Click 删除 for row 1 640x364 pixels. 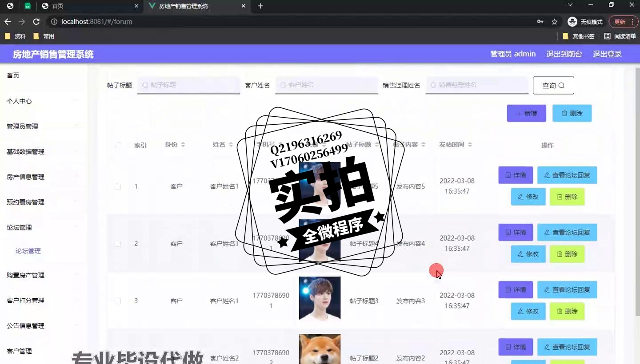[567, 197]
